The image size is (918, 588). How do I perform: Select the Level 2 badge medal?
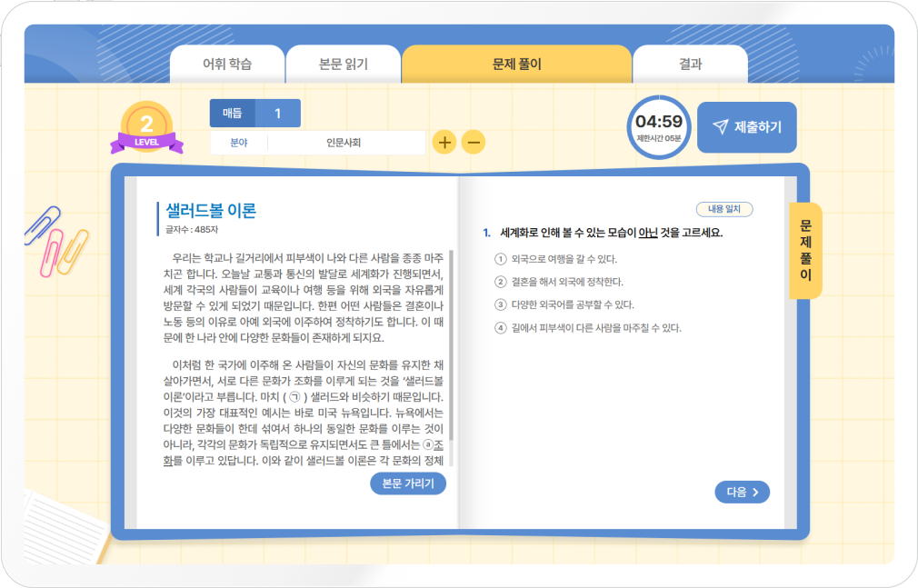pos(146,123)
